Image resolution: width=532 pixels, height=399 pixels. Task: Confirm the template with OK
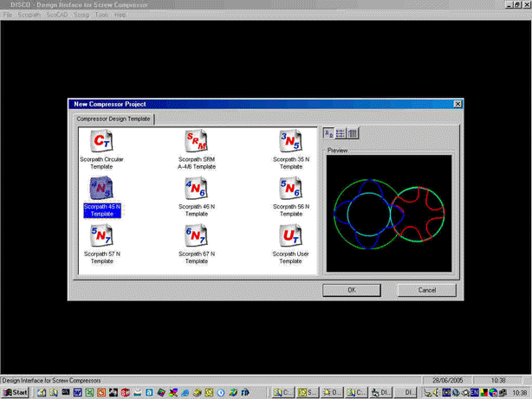click(352, 290)
